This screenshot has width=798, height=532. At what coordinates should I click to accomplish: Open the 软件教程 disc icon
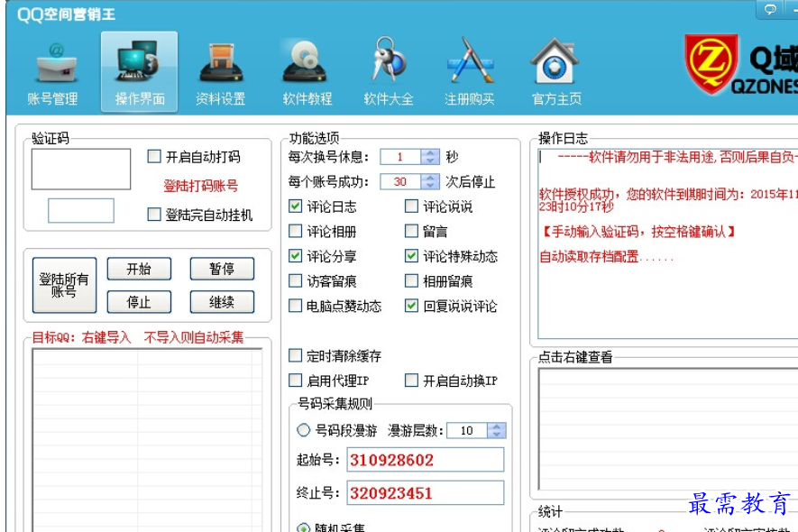tap(305, 62)
